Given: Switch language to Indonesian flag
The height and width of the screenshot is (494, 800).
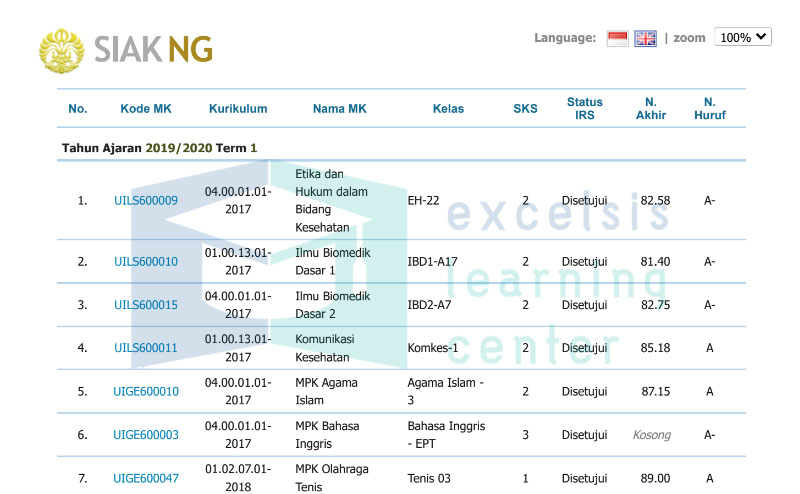Looking at the screenshot, I should [x=617, y=38].
